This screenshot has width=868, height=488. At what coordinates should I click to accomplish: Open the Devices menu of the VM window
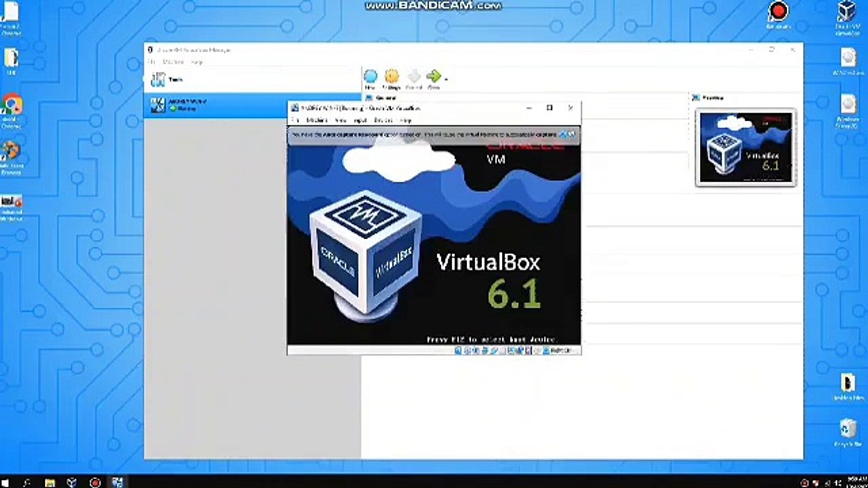[383, 120]
